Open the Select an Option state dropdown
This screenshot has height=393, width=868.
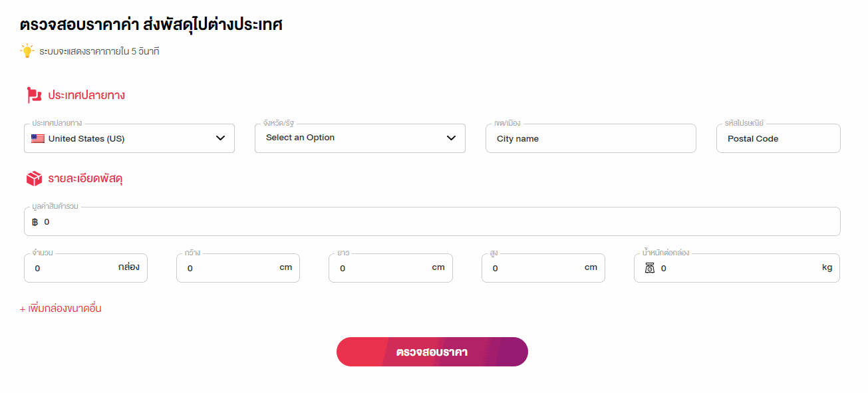(x=360, y=138)
